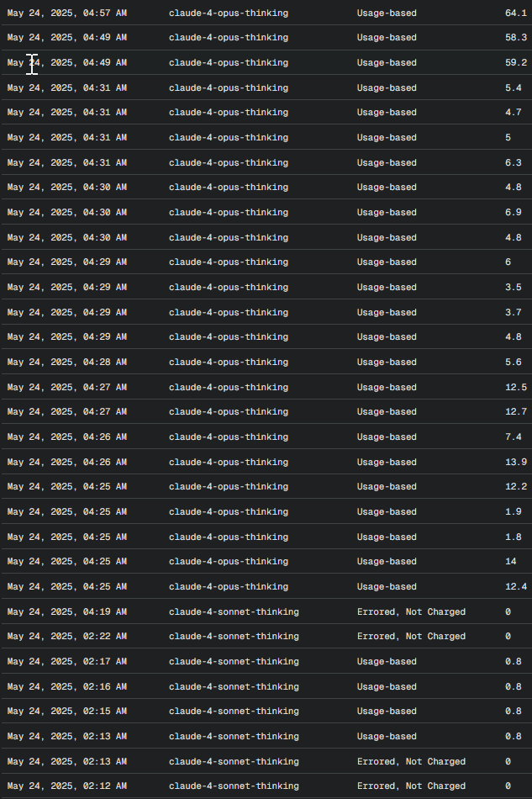Click Usage-based in the 02:16 AM row
This screenshot has height=799, width=532.
point(387,686)
